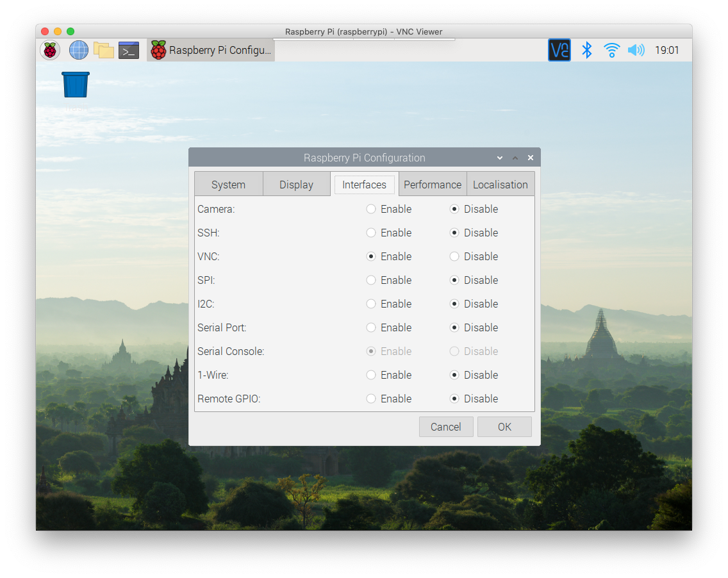Open the Bluetooth menu
This screenshot has height=578, width=728.
(x=587, y=49)
